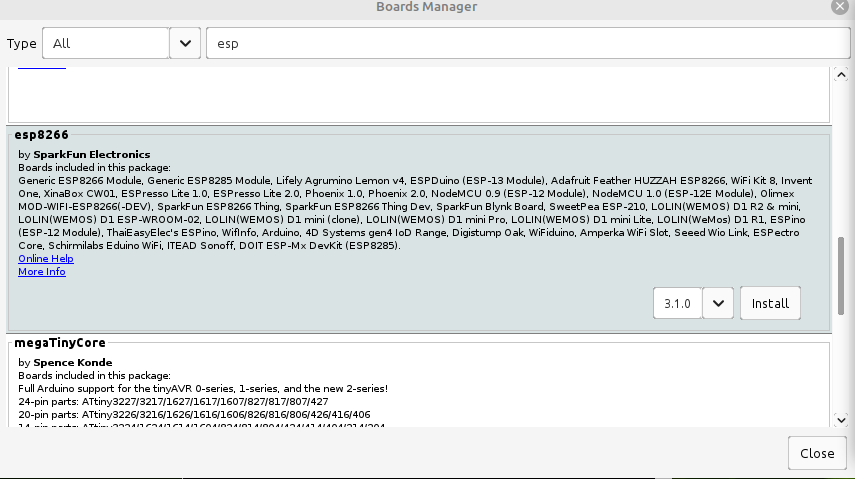855x479 pixels.
Task: Open the esp8266 version 3.1.0 dropdown arrow
Action: tap(718, 303)
